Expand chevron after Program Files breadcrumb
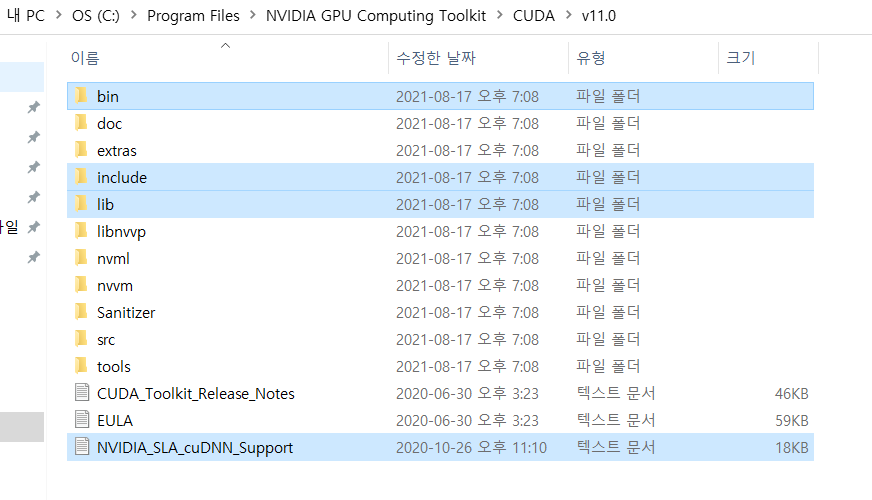The height and width of the screenshot is (500, 872). (253, 15)
